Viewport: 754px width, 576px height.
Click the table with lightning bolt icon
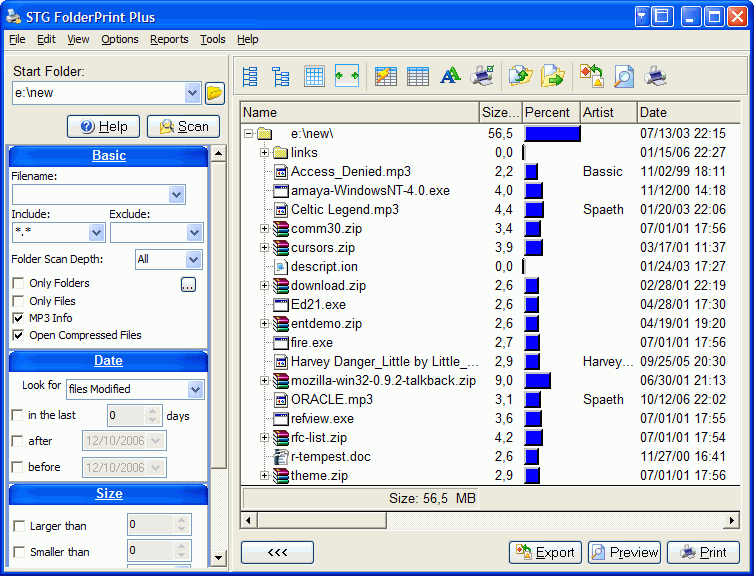click(386, 76)
